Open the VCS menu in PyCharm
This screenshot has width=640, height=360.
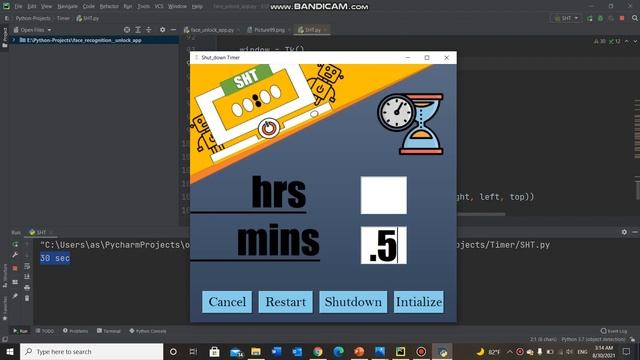(159, 7)
